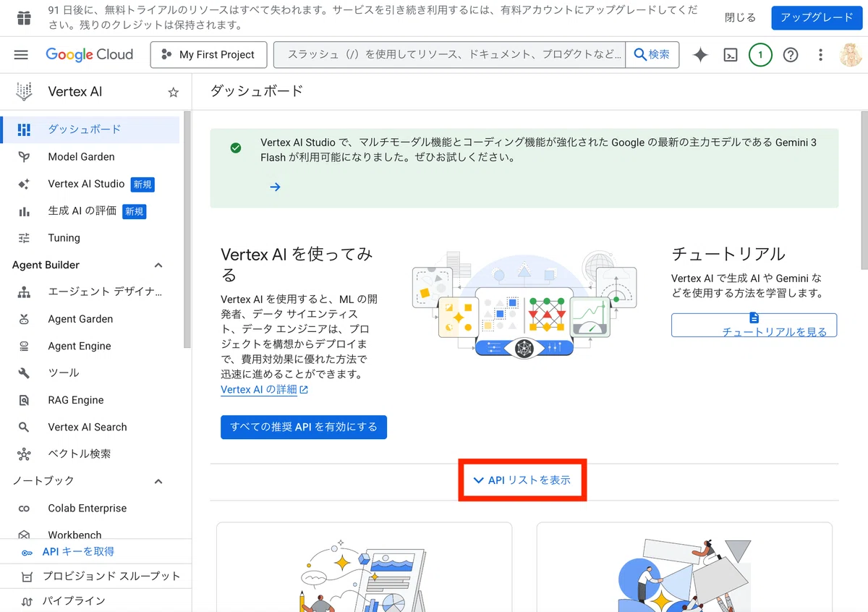This screenshot has height=612, width=868.
Task: Collapse the Agent Builder section
Action: (x=158, y=265)
